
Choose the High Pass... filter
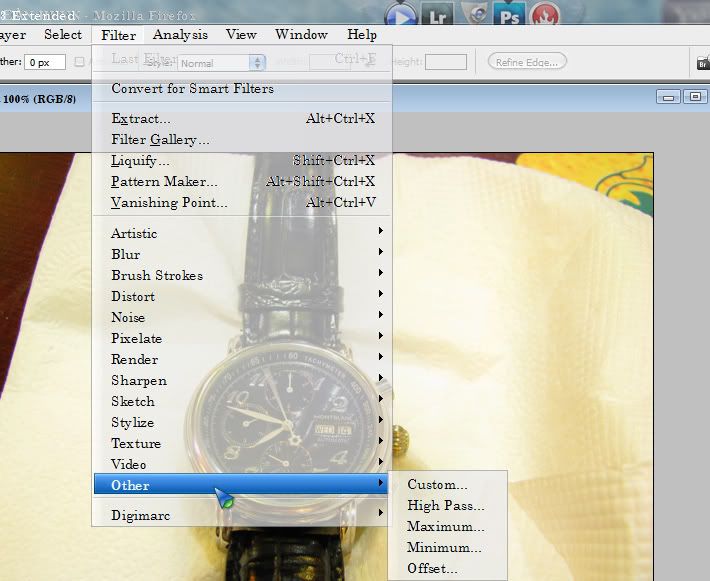447,505
